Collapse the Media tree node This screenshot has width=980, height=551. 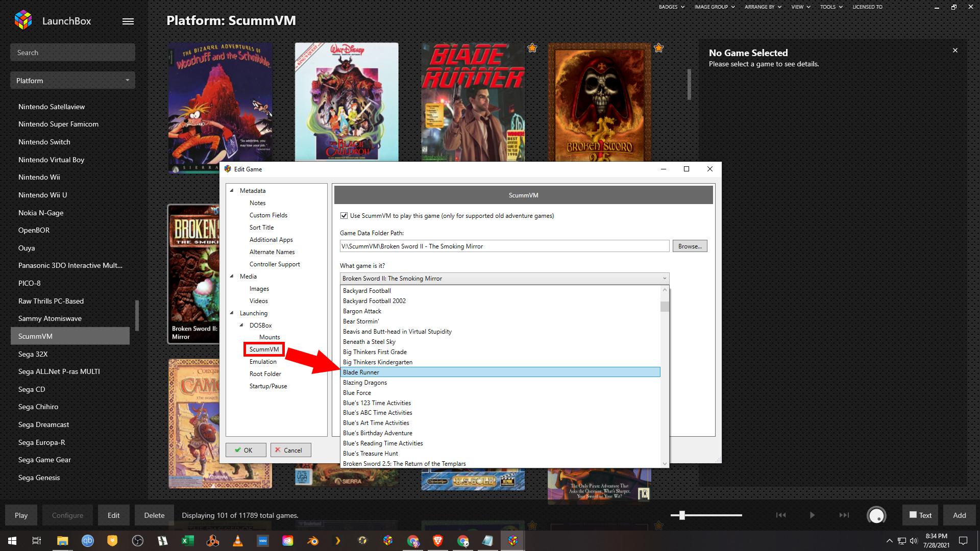click(x=232, y=276)
